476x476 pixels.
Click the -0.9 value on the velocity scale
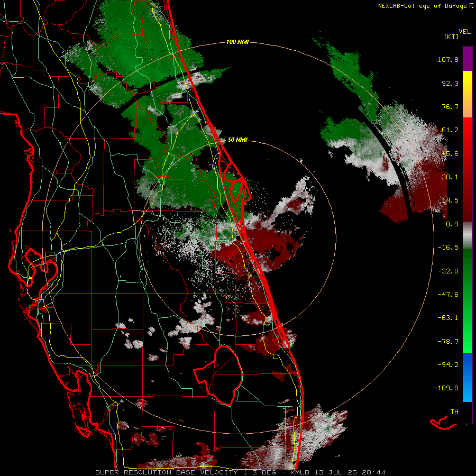pyautogui.click(x=450, y=224)
